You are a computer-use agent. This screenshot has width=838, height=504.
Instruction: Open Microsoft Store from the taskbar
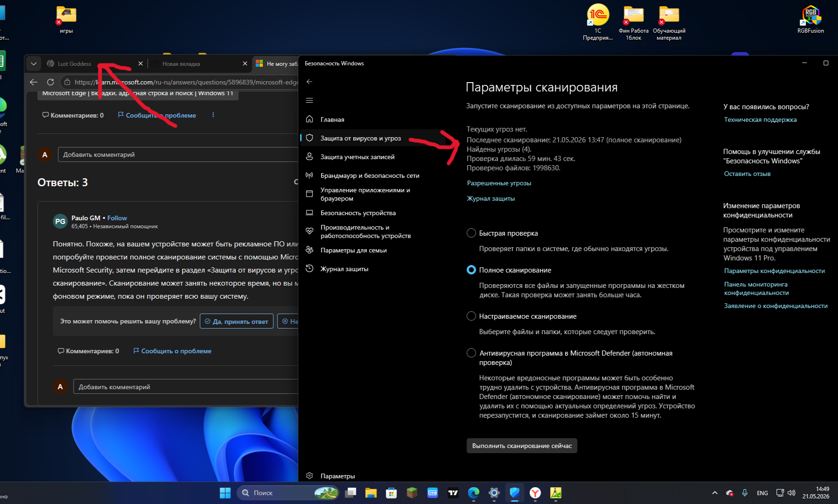coord(391,493)
